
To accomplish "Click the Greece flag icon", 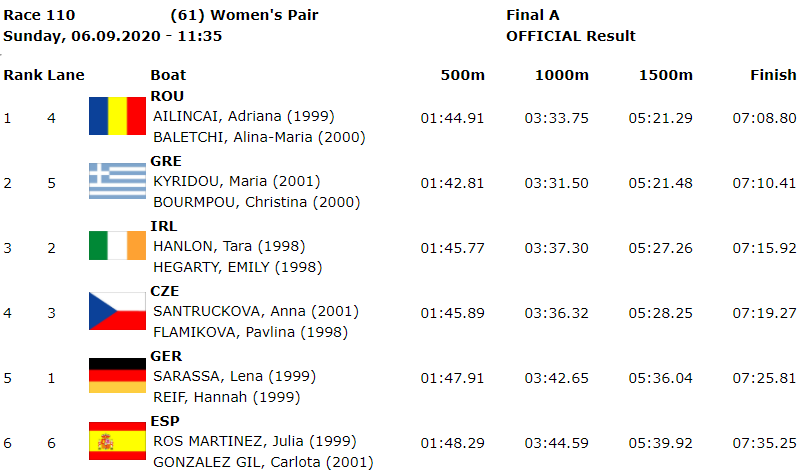I will [x=117, y=181].
